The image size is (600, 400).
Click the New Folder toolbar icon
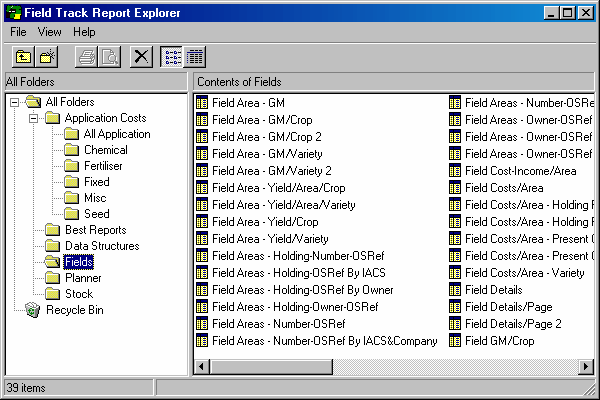click(47, 57)
